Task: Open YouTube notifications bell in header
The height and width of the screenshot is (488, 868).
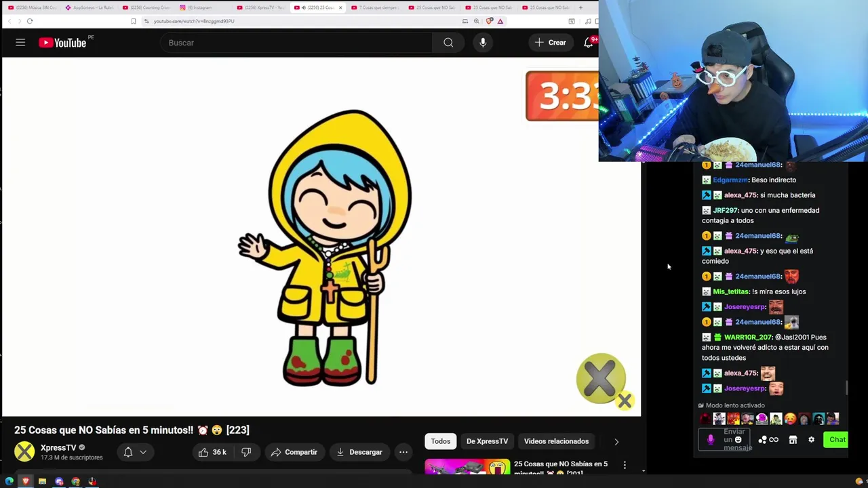Action: tap(588, 43)
